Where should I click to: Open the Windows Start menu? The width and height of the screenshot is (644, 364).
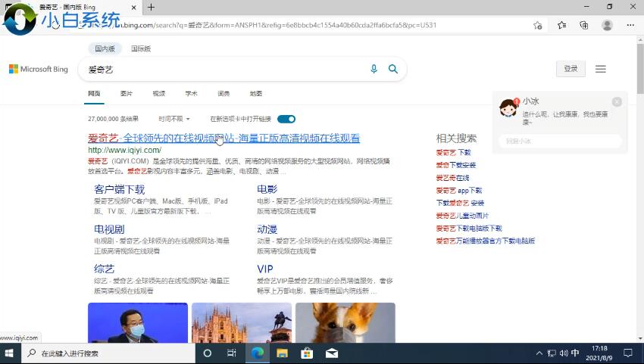click(x=9, y=353)
